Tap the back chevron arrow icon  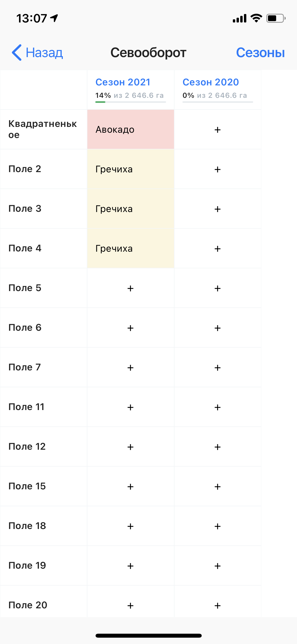point(17,52)
